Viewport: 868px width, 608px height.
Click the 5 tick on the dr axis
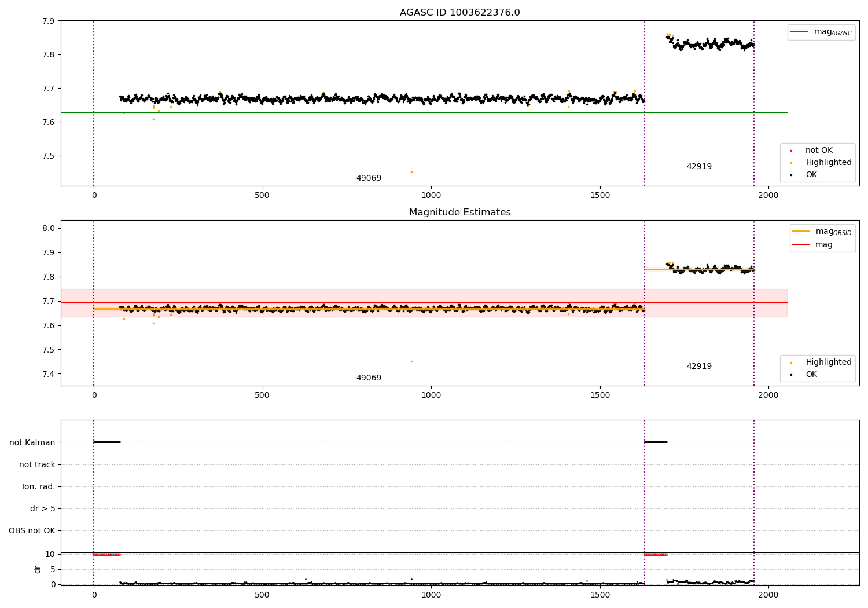[x=53, y=569]
